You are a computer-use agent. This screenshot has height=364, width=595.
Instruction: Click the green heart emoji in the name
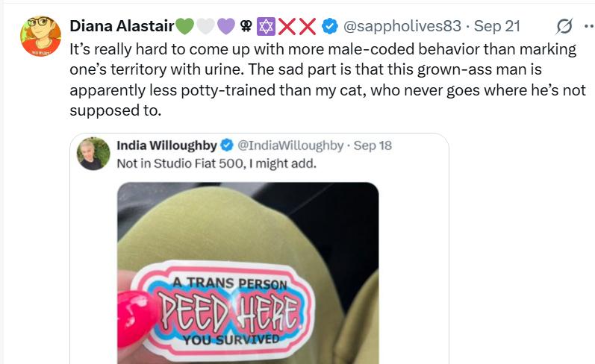pyautogui.click(x=184, y=26)
